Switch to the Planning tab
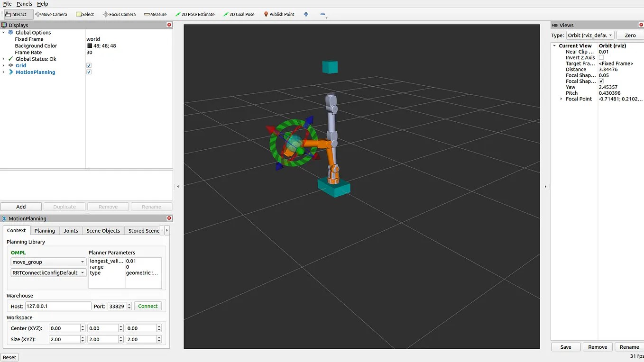 click(45, 231)
